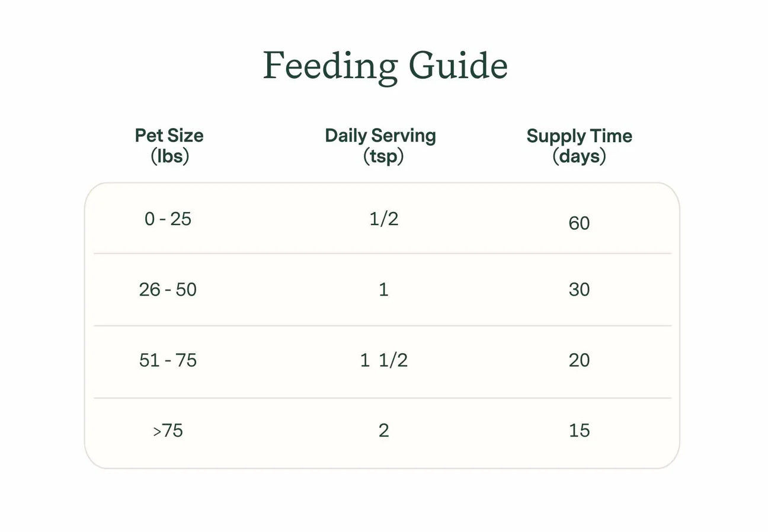Click the word "Guide" in the title
768x532 pixels.
click(458, 66)
